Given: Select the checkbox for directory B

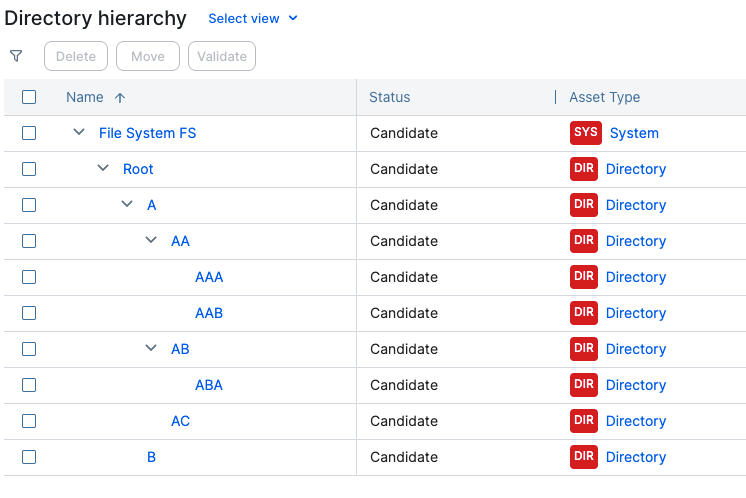Looking at the screenshot, I should click(29, 457).
